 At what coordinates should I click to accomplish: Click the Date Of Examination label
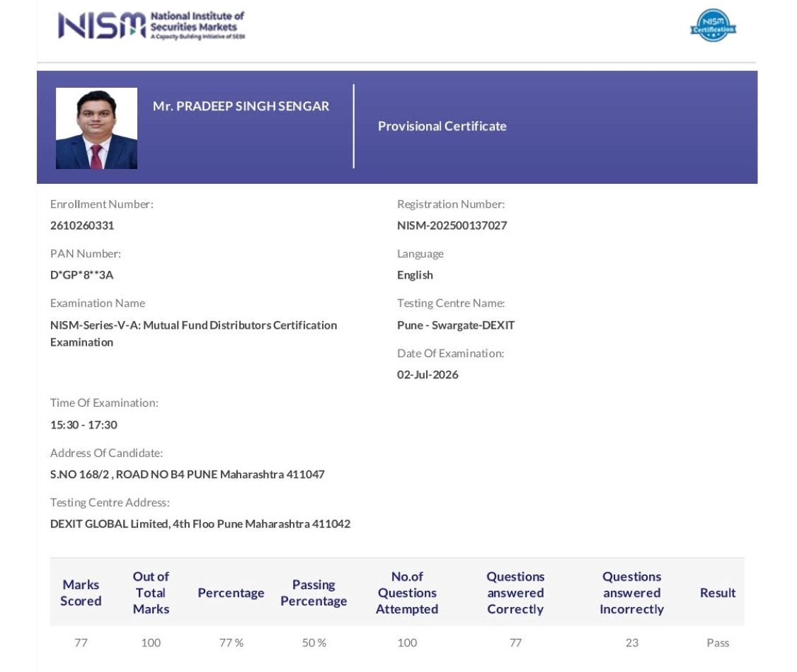coord(450,353)
